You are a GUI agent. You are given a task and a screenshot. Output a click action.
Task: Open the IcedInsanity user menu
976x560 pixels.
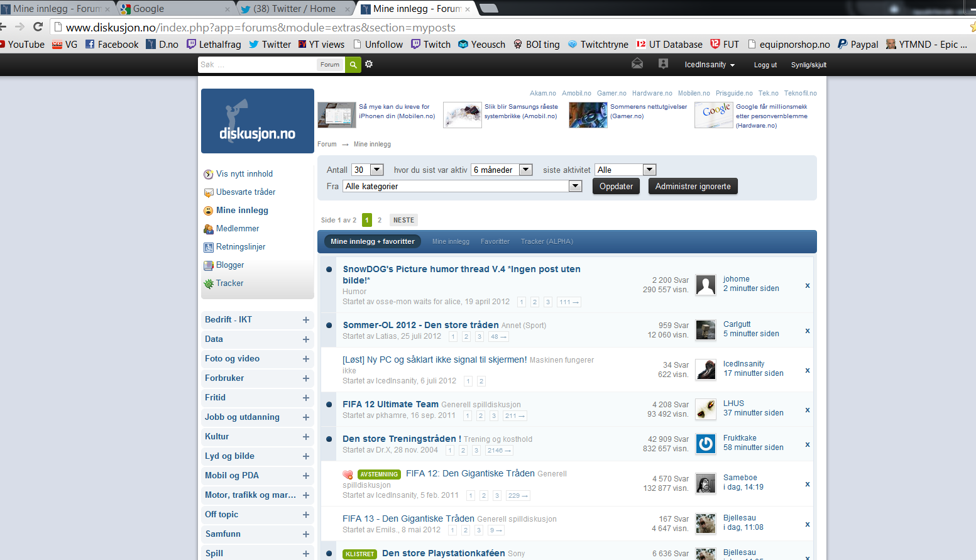pos(710,65)
